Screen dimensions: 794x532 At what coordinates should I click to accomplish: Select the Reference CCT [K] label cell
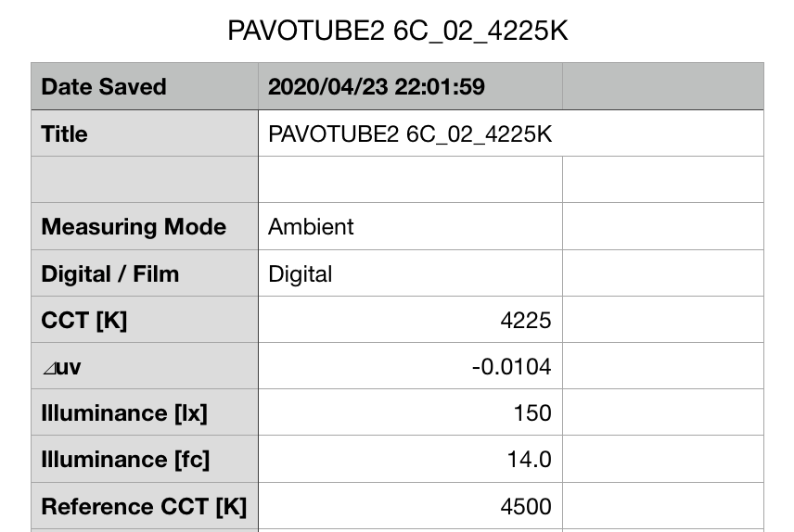click(x=144, y=507)
